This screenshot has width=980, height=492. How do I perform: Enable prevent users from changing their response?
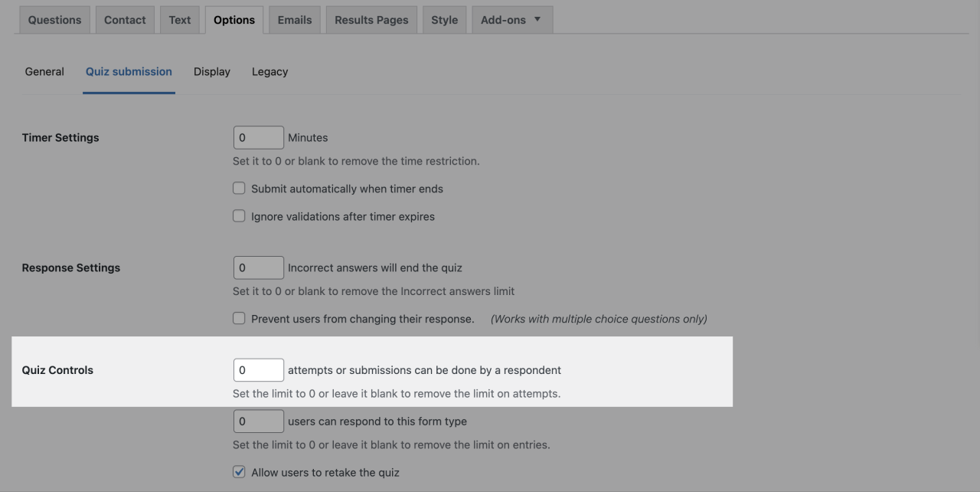click(239, 318)
